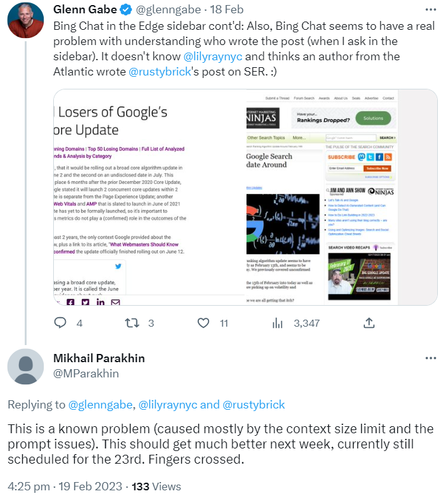Open the three-dot menu on Glenn Gabe's tweet
The height and width of the screenshot is (503, 448).
(x=431, y=10)
